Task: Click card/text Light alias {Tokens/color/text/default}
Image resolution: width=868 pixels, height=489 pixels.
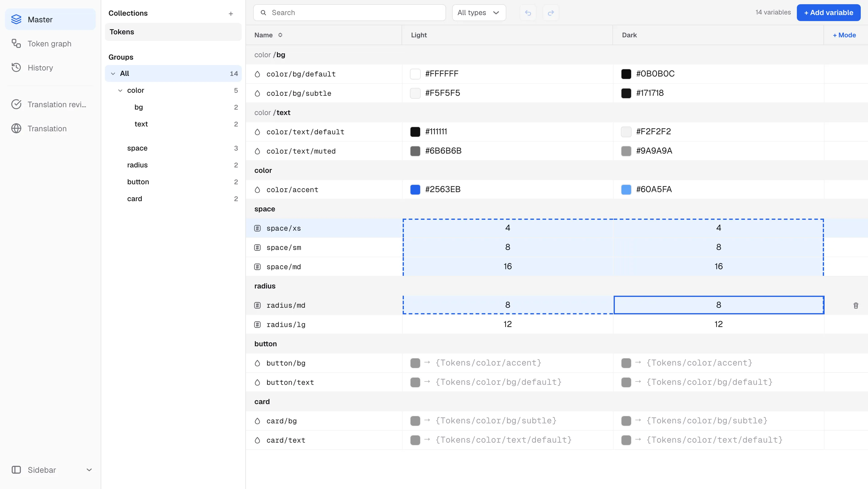Action: pos(503,440)
